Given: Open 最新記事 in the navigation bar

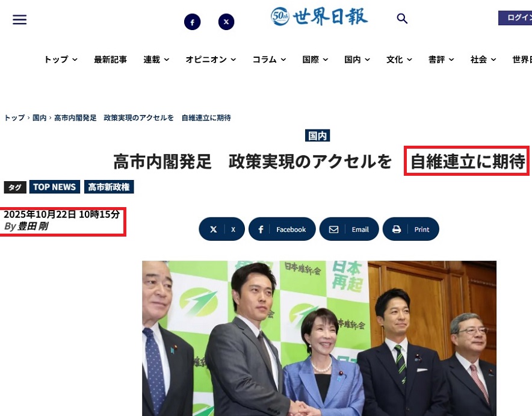Looking at the screenshot, I should 110,60.
